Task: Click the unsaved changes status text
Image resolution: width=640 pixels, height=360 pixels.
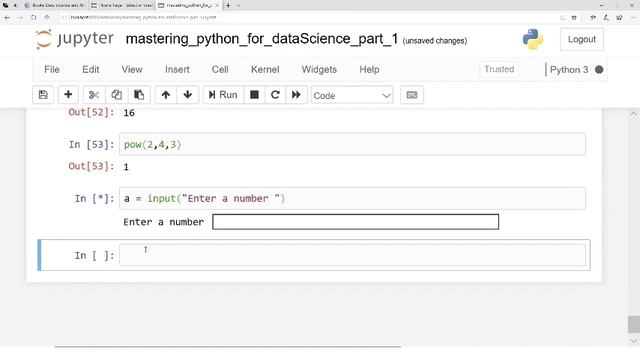Action: click(x=435, y=41)
